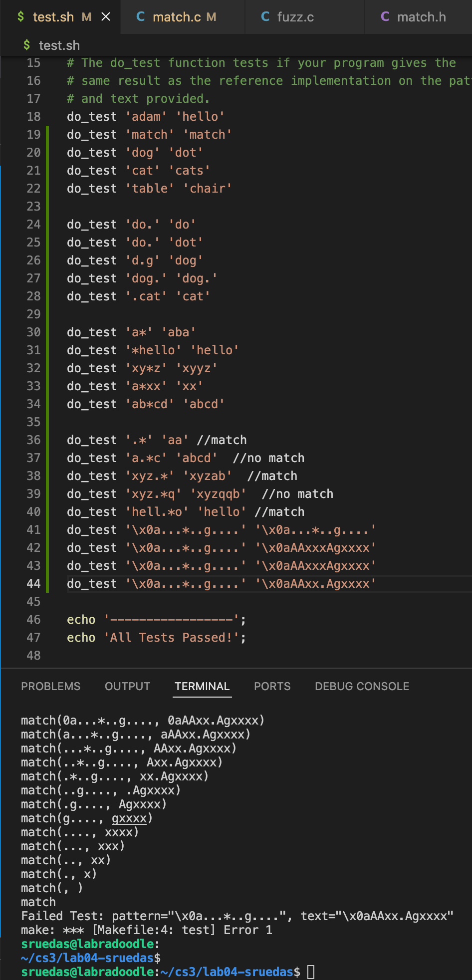Switch to the match.h editor tab
Screen dimensions: 472x980
coord(421,17)
